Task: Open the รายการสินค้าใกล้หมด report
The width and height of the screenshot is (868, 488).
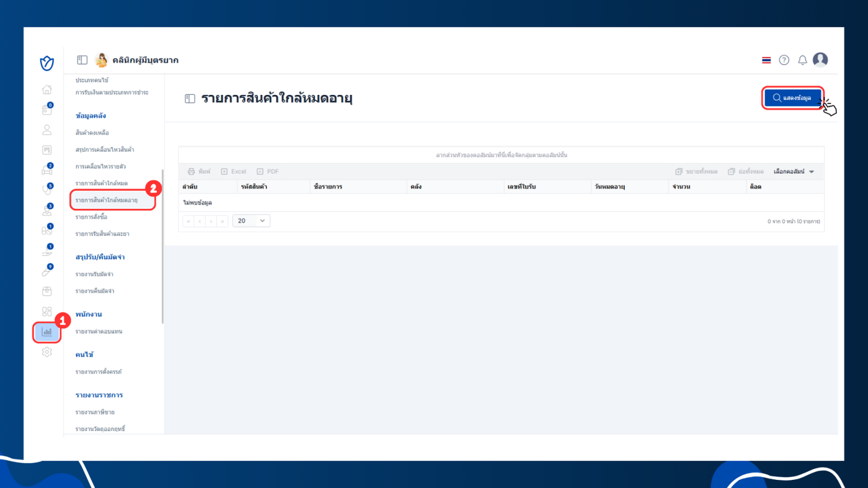Action: click(x=102, y=183)
